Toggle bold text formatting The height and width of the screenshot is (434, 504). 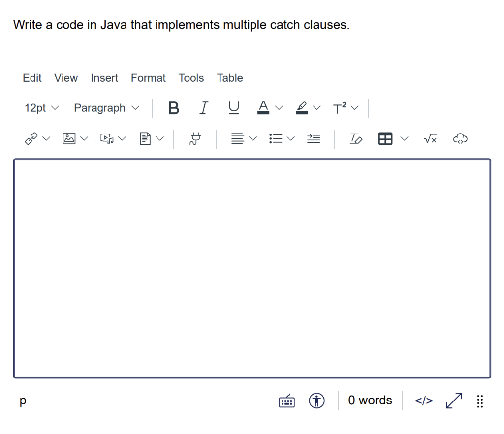pyautogui.click(x=173, y=108)
